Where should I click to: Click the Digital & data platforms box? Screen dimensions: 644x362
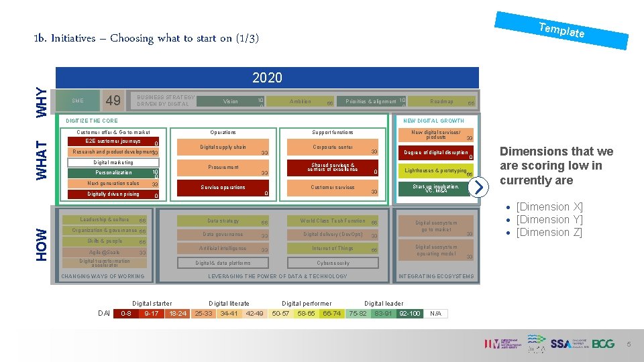tap(223, 263)
